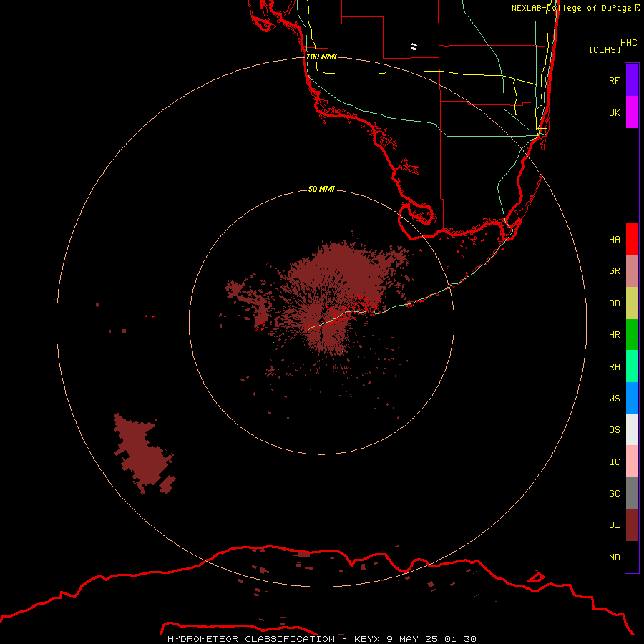Click the BD yellow legend swatch
The height and width of the screenshot is (644, 644).
[632, 303]
